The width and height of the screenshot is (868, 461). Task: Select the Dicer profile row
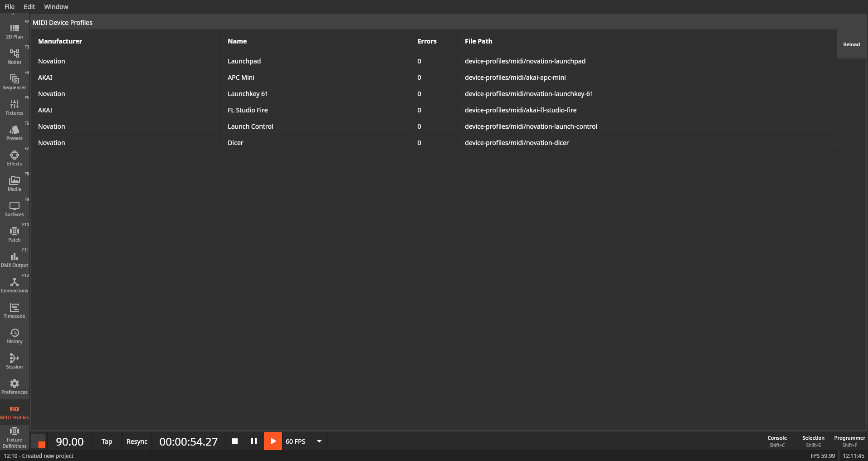(x=434, y=143)
